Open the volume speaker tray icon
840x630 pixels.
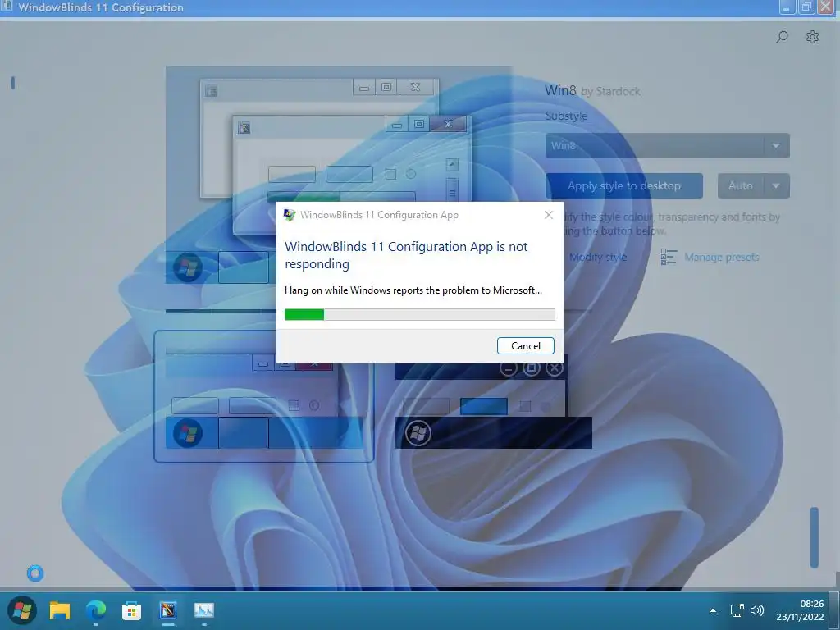[757, 610]
